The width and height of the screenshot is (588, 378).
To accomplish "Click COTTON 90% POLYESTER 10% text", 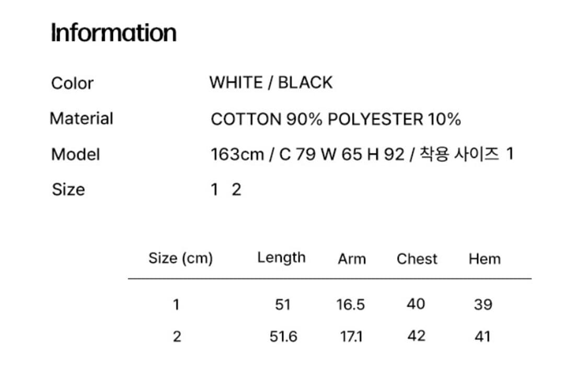I will [x=336, y=120].
